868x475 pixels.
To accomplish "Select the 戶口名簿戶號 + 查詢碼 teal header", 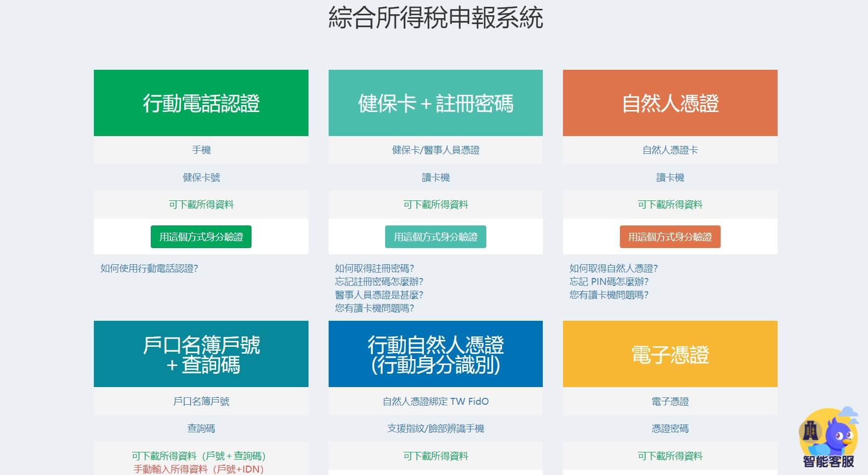I will coord(200,354).
